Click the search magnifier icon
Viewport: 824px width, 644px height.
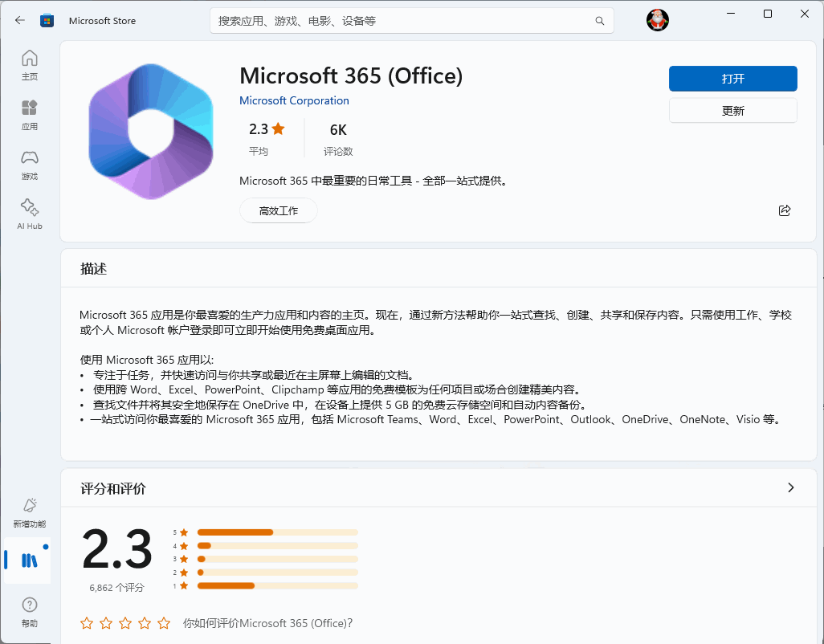600,21
